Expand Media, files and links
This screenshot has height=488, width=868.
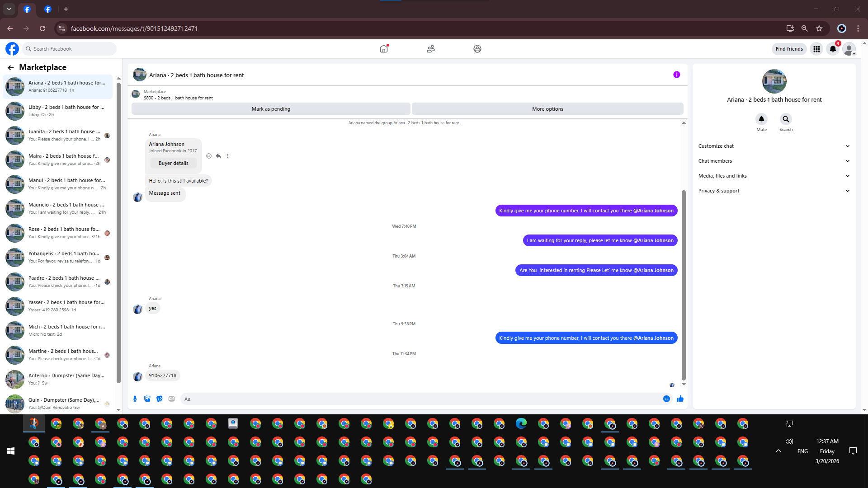pyautogui.click(x=774, y=176)
